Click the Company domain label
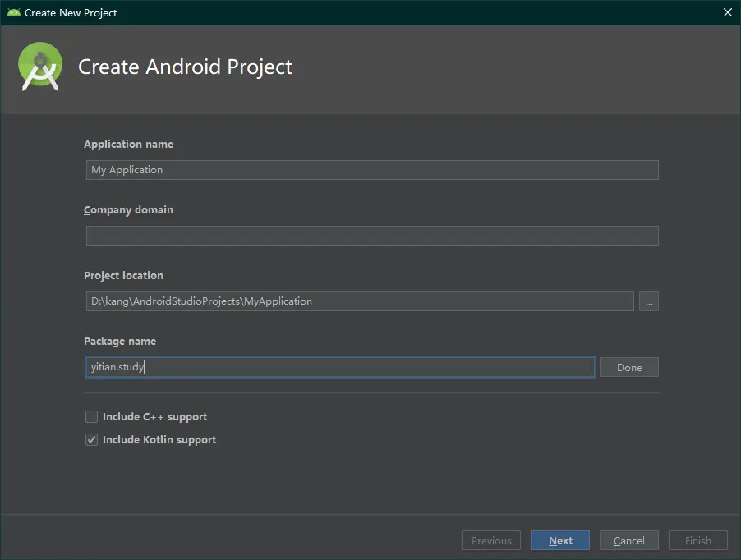Image resolution: width=741 pixels, height=560 pixels. [x=128, y=209]
